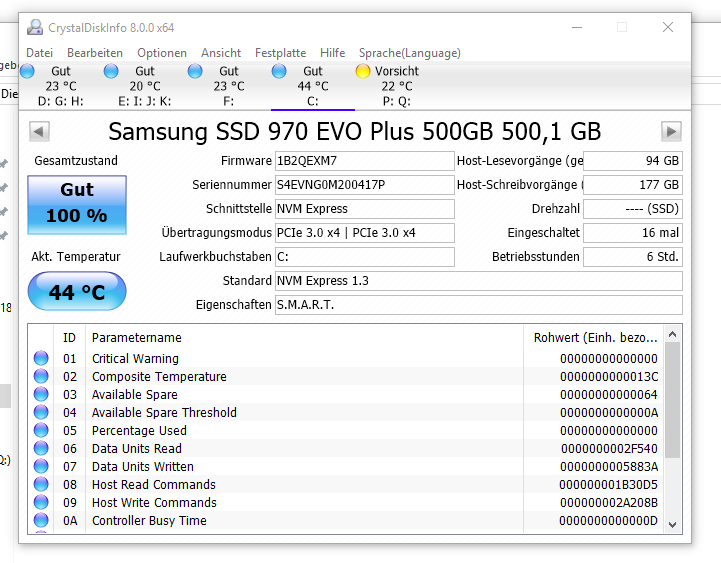
Task: Click the Schnittstelle field NVM Express
Action: pyautogui.click(x=365, y=209)
